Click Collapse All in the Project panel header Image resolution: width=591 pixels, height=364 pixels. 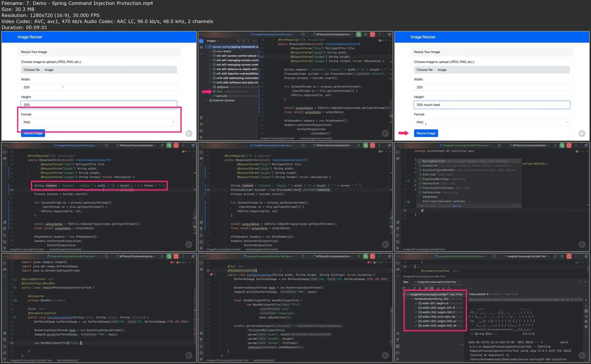click(244, 41)
